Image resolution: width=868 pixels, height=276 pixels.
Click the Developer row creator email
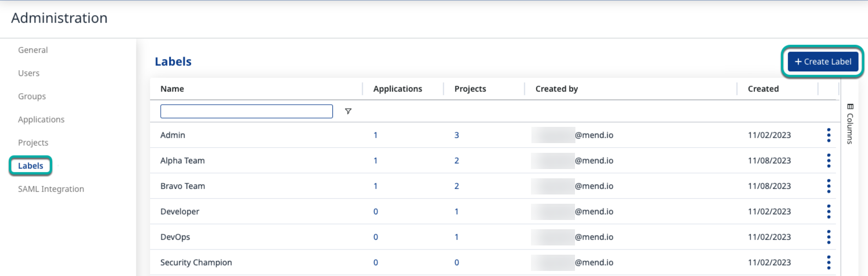(x=573, y=212)
